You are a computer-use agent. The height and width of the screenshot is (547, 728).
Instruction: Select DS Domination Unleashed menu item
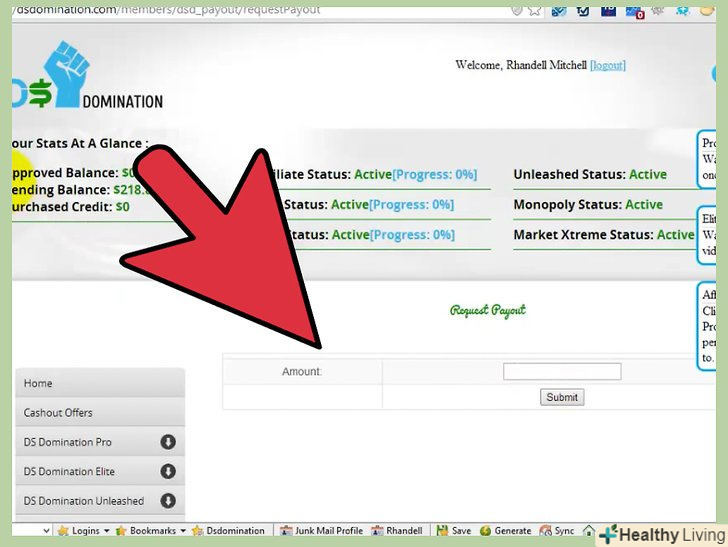click(100, 501)
